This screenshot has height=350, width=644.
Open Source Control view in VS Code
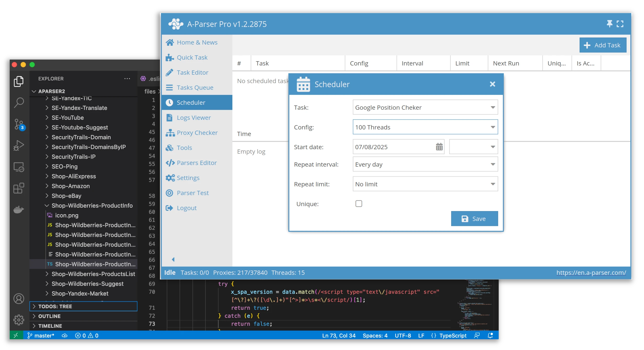pyautogui.click(x=19, y=125)
